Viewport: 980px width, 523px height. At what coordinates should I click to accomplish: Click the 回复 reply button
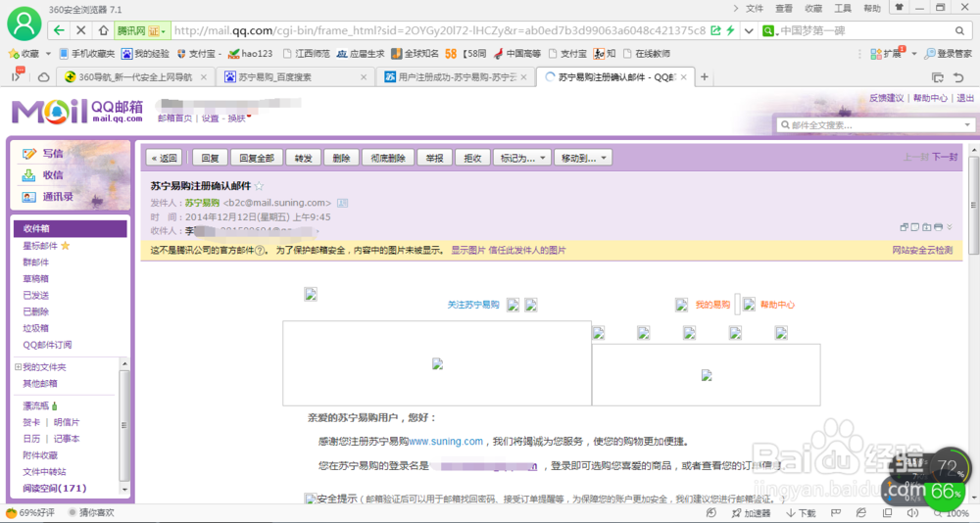point(210,159)
